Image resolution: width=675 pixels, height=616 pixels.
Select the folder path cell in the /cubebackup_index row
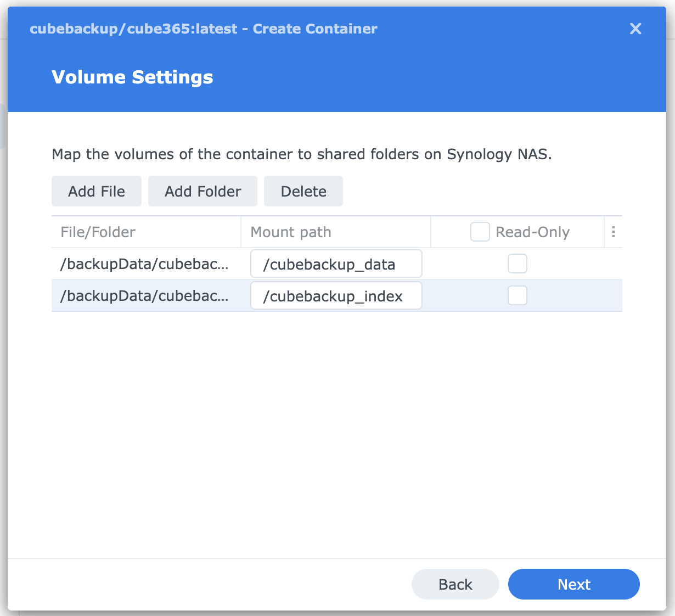(146, 296)
